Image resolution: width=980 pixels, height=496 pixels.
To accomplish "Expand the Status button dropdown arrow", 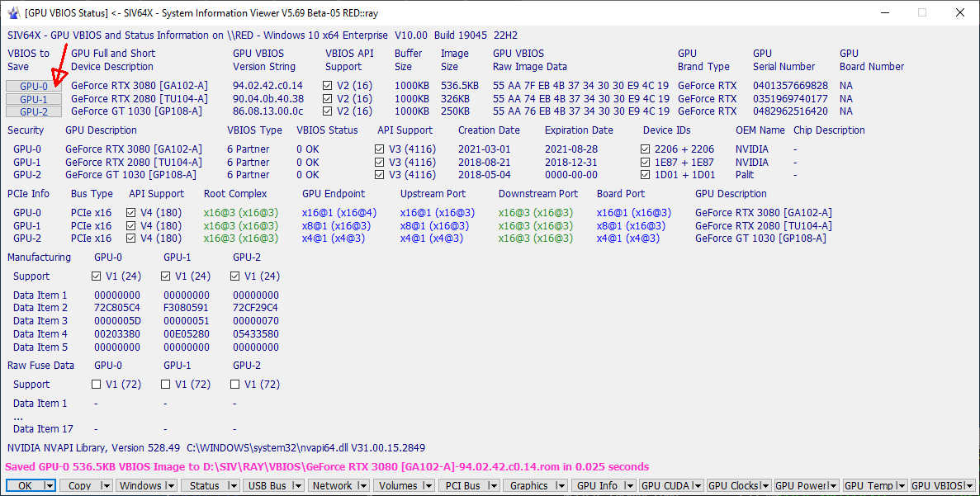I will pyautogui.click(x=234, y=485).
